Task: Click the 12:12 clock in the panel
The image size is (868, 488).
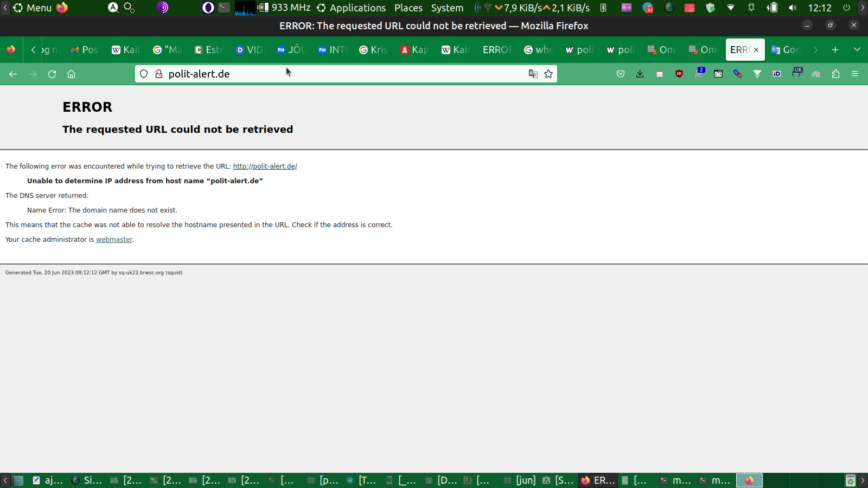Action: 820,8
